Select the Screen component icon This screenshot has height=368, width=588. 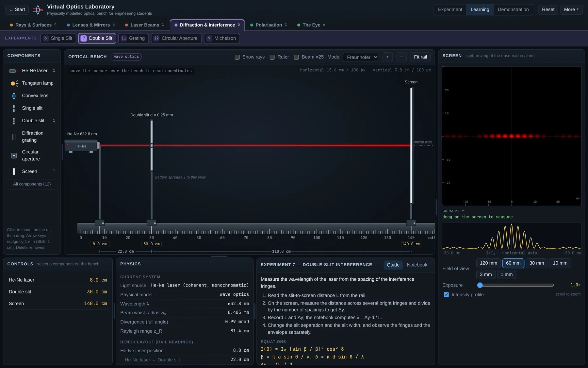14,171
